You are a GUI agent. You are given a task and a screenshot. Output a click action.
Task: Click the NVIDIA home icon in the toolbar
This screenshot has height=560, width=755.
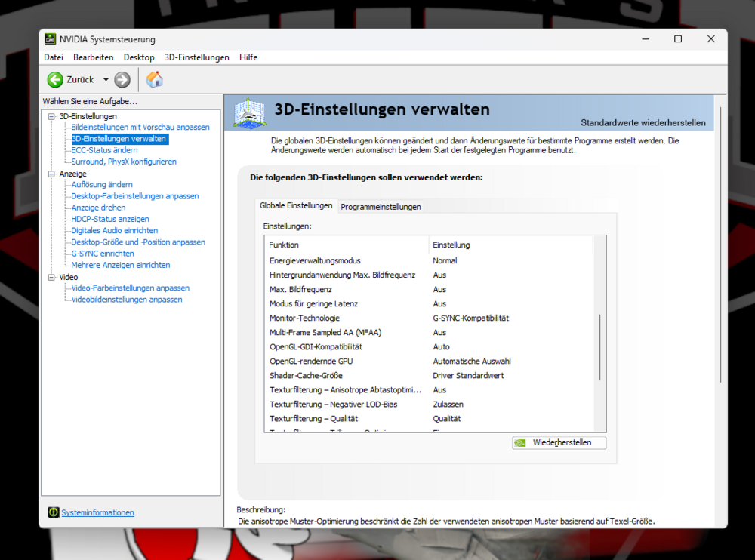[x=155, y=79]
